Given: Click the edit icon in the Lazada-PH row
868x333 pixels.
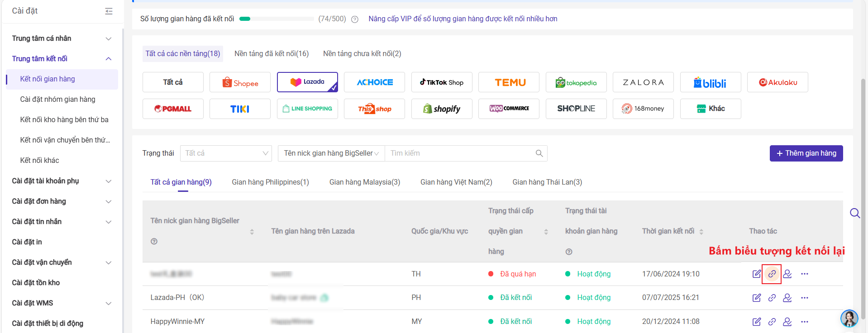Looking at the screenshot, I should pos(756,298).
